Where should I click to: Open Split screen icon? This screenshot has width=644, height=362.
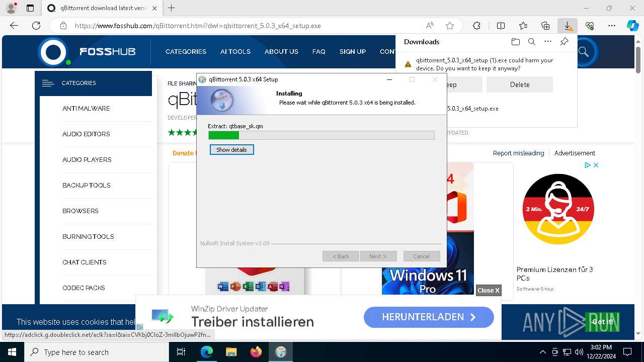pyautogui.click(x=501, y=26)
